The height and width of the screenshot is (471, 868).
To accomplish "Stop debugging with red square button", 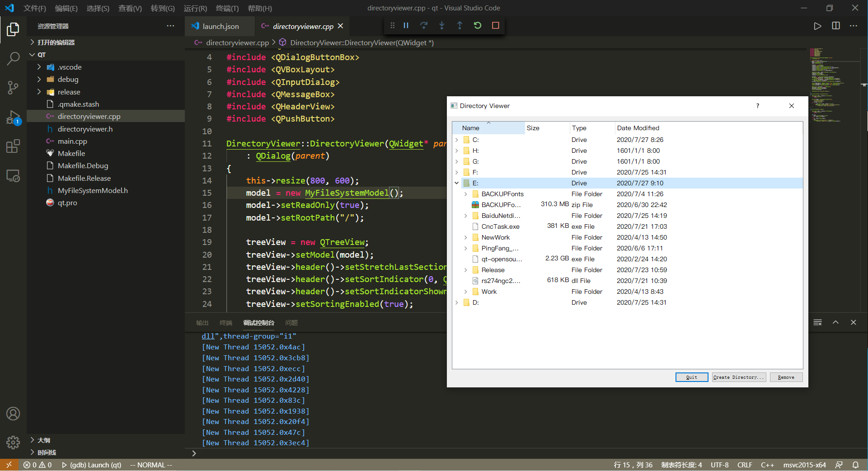I will pos(495,26).
